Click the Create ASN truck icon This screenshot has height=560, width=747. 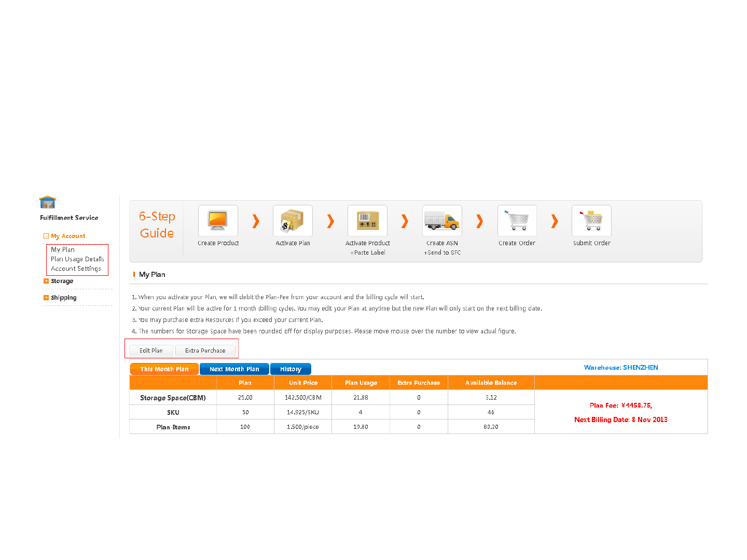[442, 220]
